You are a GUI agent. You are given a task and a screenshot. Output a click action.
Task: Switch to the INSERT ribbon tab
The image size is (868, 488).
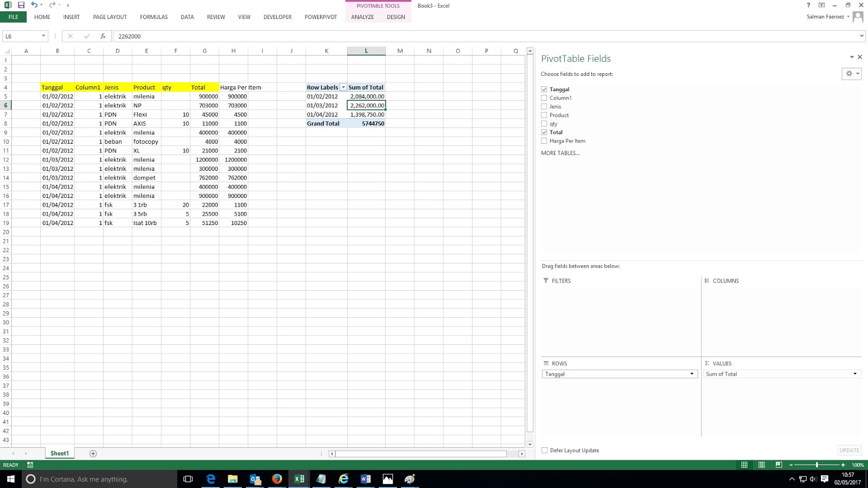pyautogui.click(x=72, y=17)
